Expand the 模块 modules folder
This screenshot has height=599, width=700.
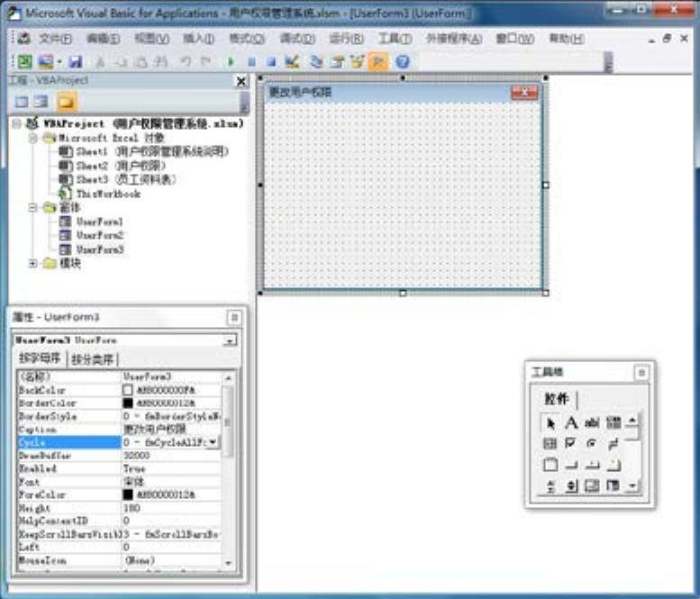coord(33,263)
